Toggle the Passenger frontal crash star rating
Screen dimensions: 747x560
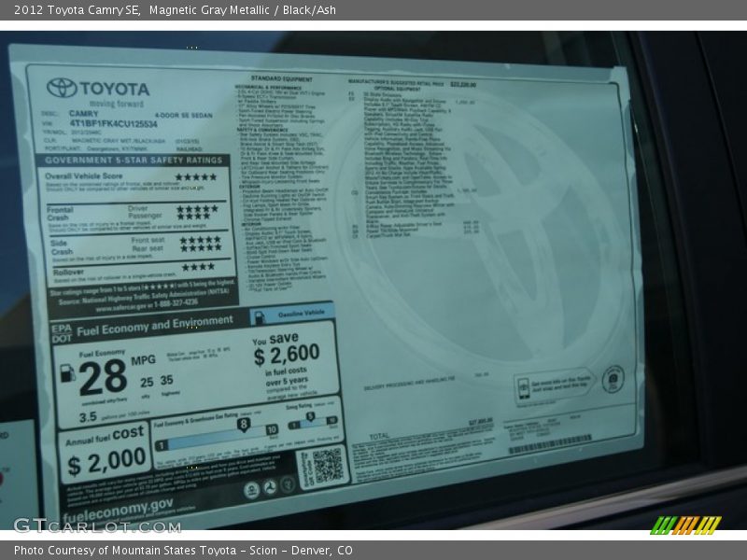point(195,217)
